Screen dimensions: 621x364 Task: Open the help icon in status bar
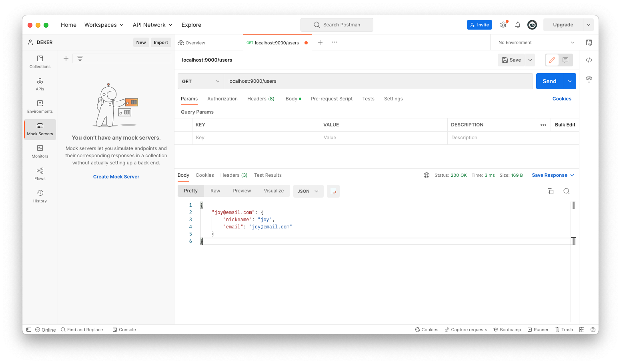click(x=592, y=330)
